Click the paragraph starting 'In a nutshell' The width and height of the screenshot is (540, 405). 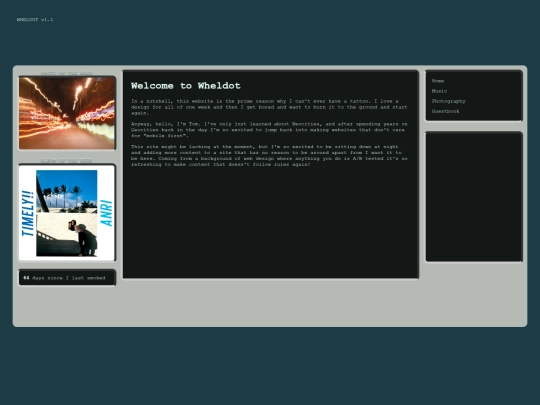click(269, 107)
